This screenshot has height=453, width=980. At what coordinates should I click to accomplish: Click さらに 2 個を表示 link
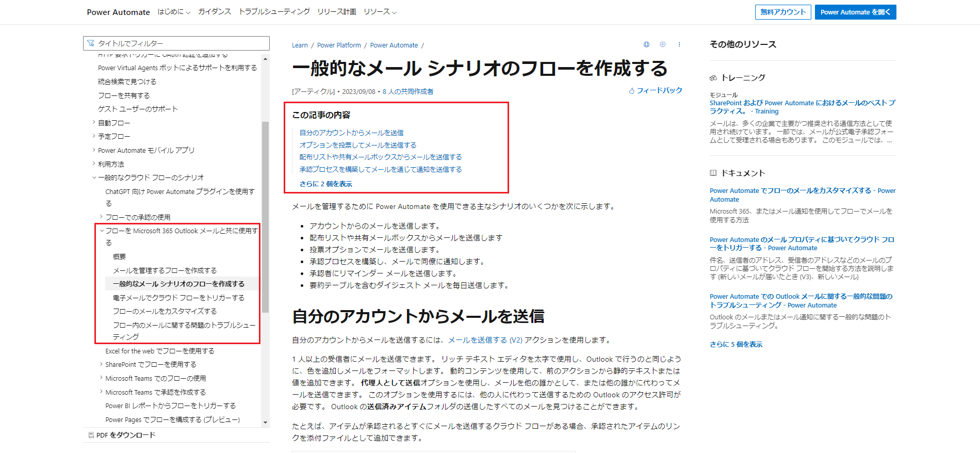click(x=326, y=184)
